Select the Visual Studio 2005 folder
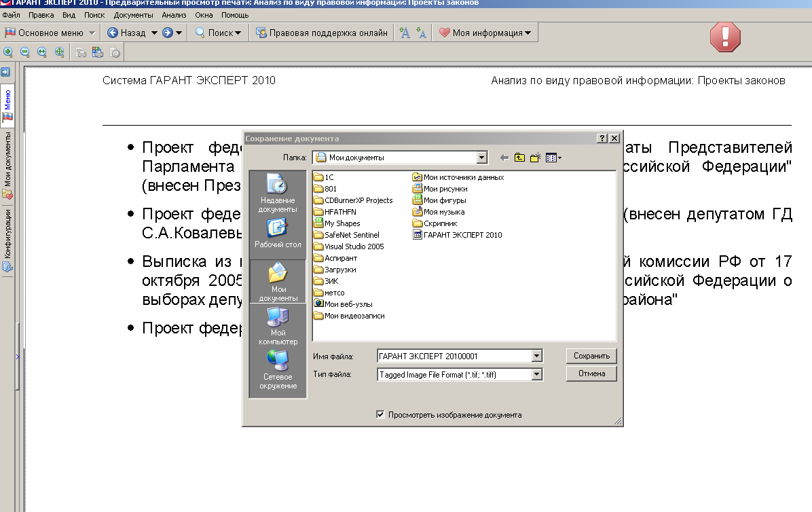The height and width of the screenshot is (512, 812). click(350, 246)
